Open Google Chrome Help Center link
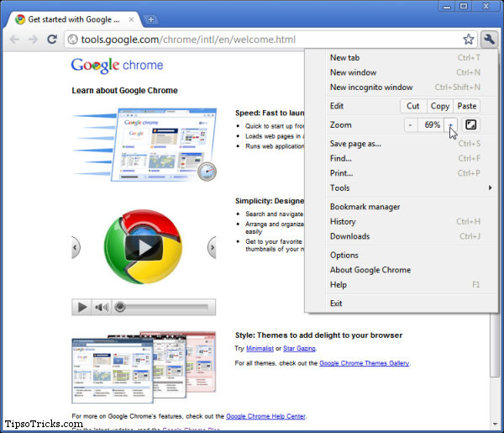Image resolution: width=504 pixels, height=433 pixels. coord(265,416)
